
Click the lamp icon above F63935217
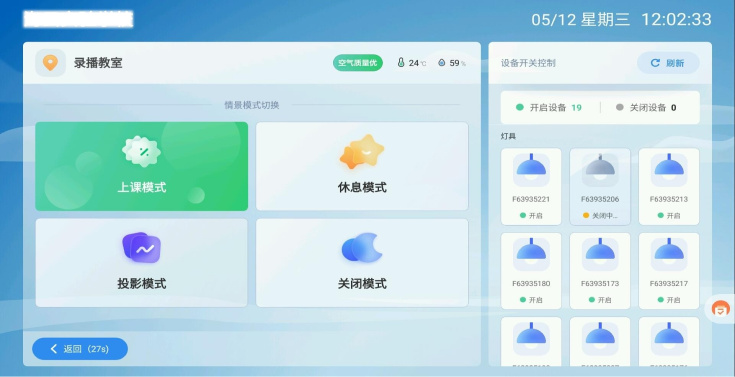[669, 254]
